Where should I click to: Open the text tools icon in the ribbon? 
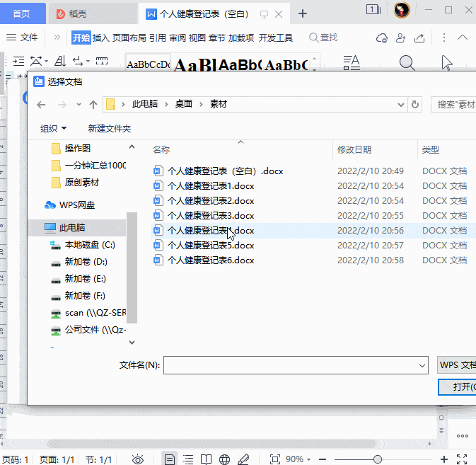point(352,62)
